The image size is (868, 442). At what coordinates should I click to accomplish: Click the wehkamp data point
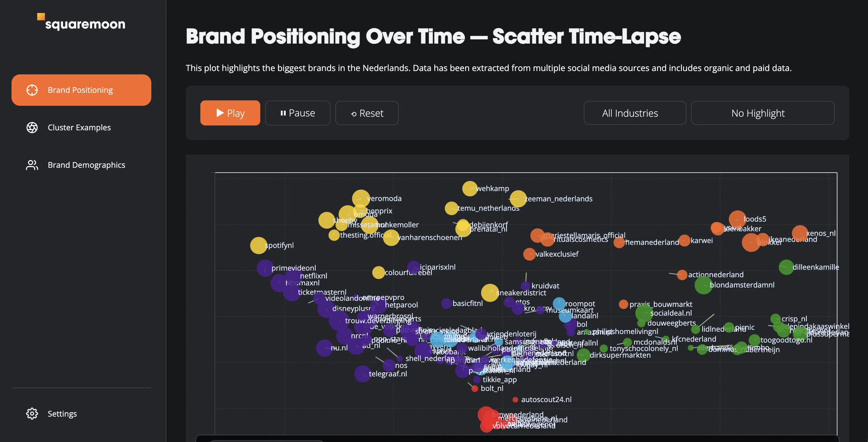(470, 189)
